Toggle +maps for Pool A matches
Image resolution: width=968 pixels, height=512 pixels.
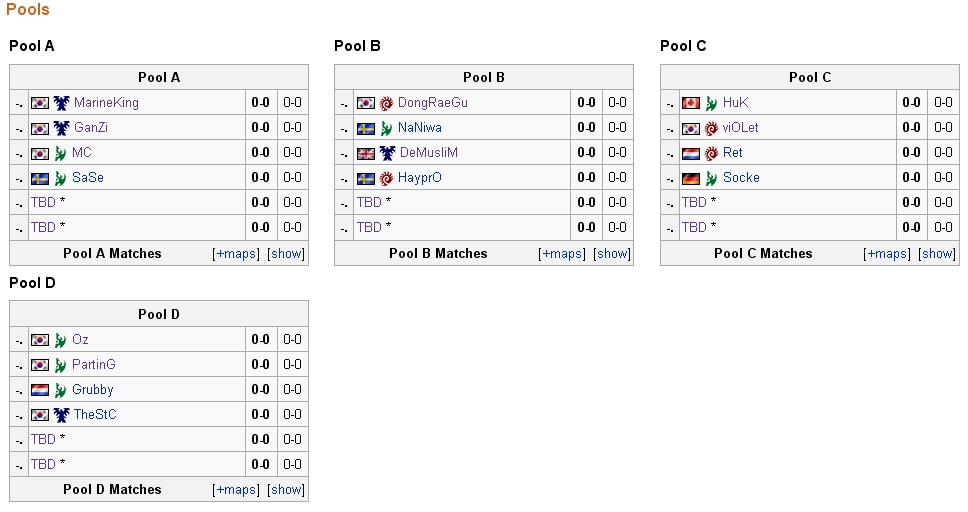click(x=237, y=254)
